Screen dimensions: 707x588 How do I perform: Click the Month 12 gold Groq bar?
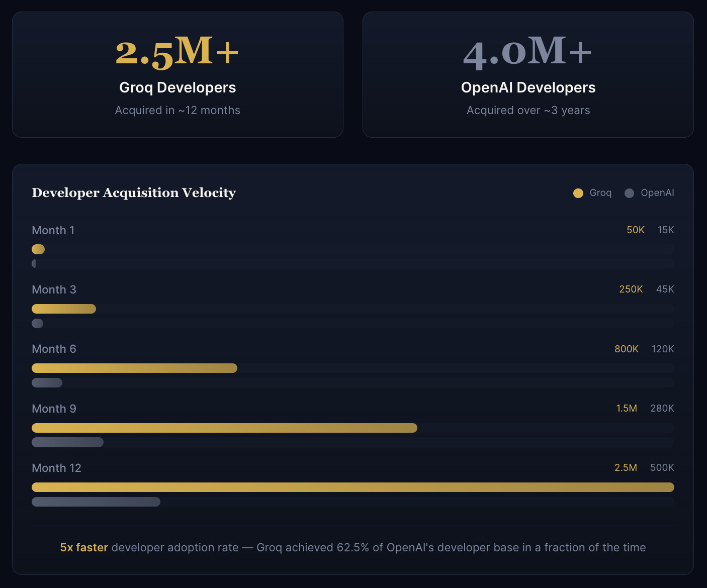352,487
